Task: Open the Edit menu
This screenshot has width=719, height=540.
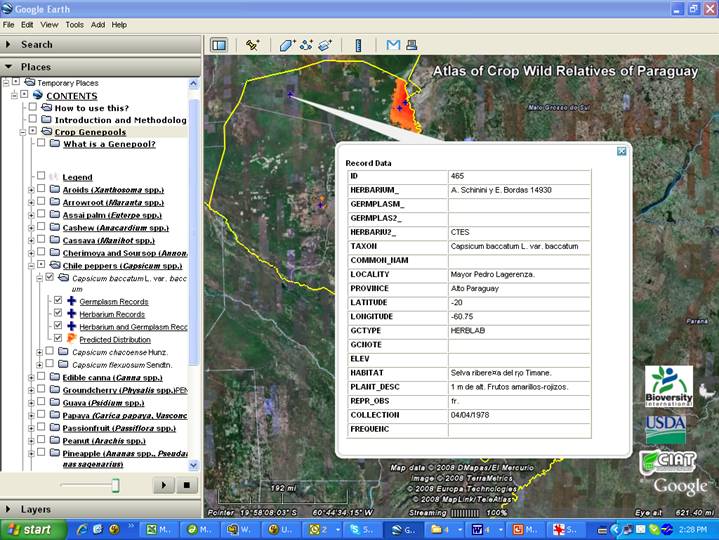Action: [27, 25]
